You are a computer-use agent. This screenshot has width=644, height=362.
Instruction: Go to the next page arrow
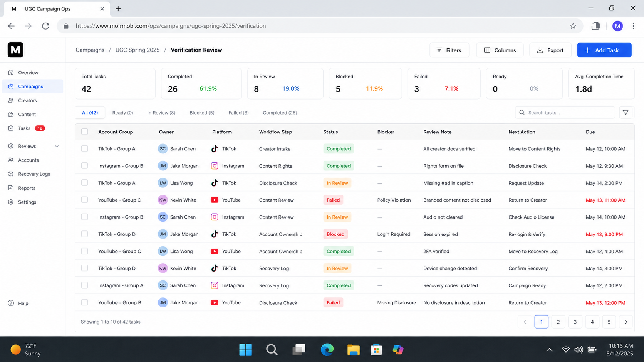(x=626, y=322)
